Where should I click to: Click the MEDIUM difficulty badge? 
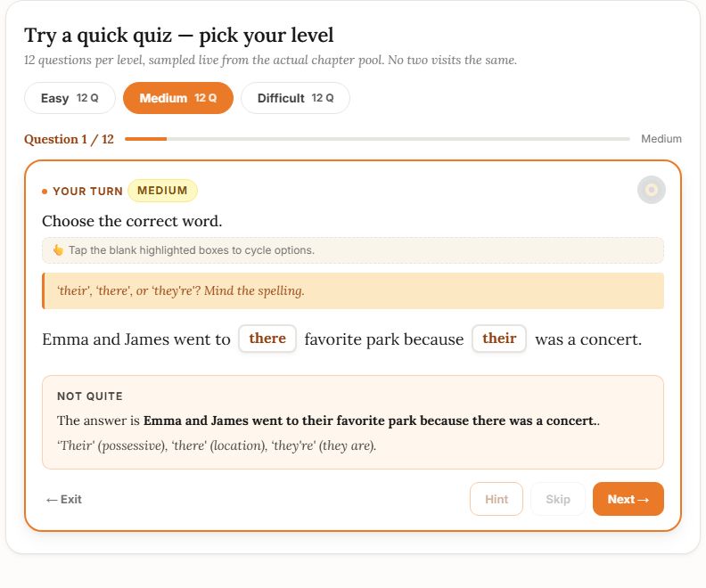pyautogui.click(x=162, y=191)
